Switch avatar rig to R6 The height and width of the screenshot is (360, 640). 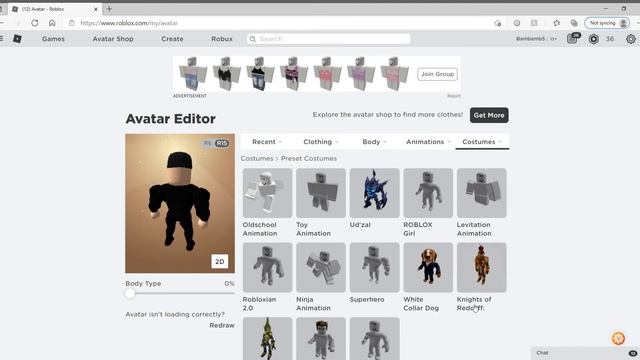click(x=207, y=143)
